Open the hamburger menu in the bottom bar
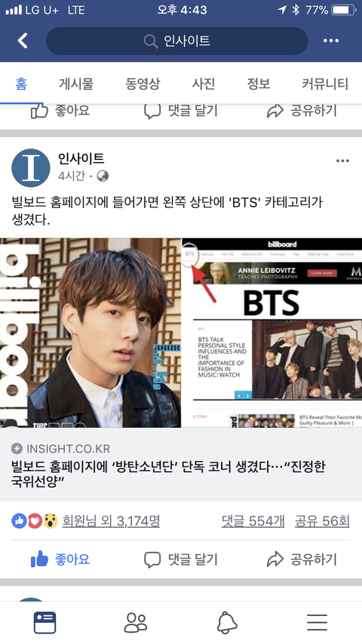This screenshot has height=644, width=362. [x=317, y=623]
